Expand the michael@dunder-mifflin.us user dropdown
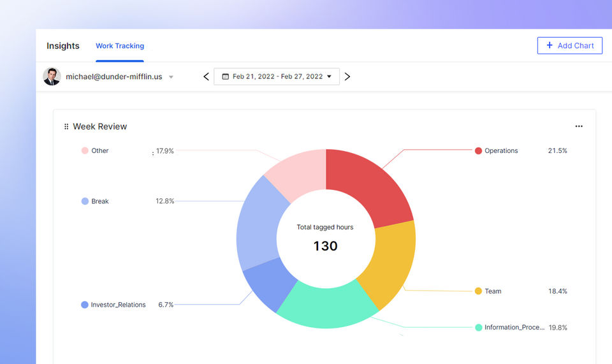Screen dimensions: 612x364 click(x=171, y=77)
